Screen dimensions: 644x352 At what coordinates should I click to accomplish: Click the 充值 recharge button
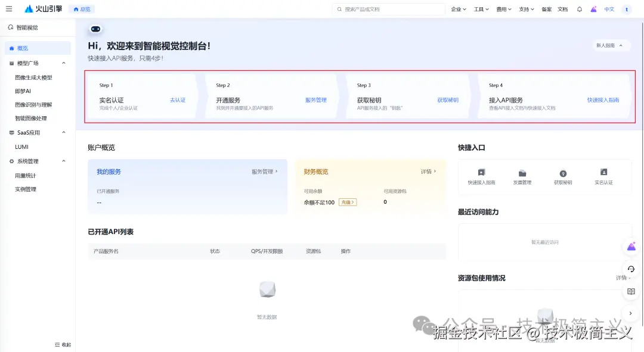(x=348, y=202)
